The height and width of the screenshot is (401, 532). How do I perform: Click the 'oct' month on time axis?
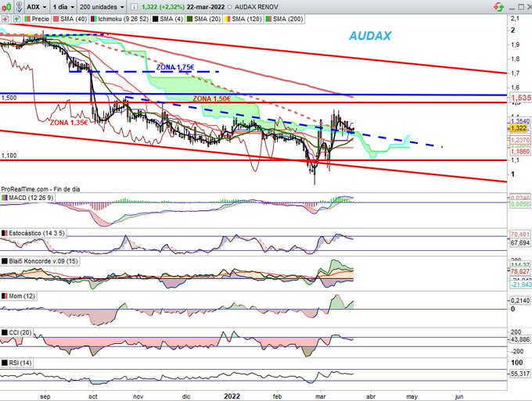92,396
